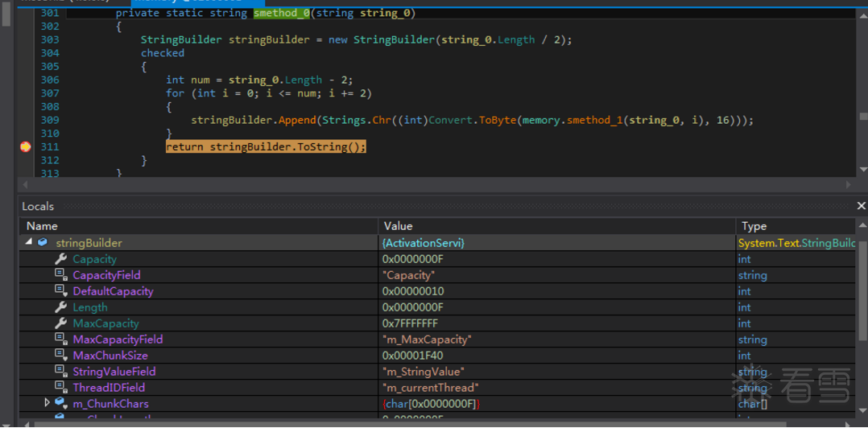Collapse the stringBuilder tree node

[x=29, y=242]
